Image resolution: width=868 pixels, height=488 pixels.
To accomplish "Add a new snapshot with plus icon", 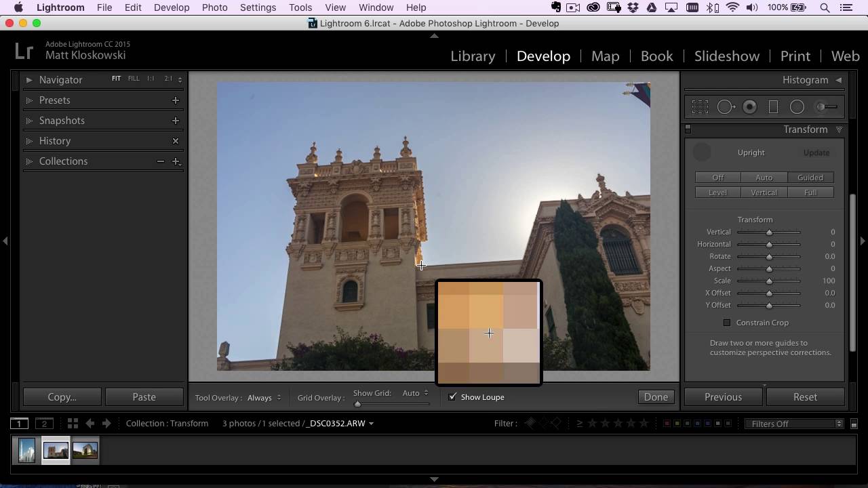I will point(176,121).
